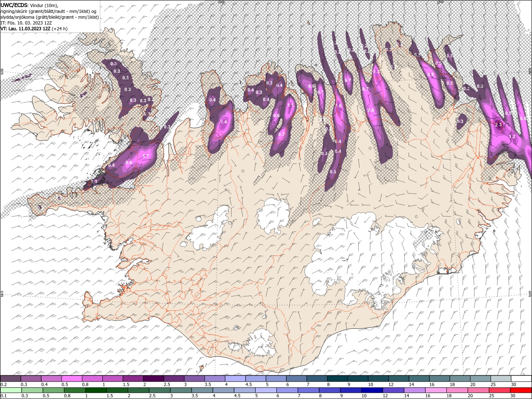Viewport: 532px width, 399px height.
Task: Select top-row light blue swatch at 4
Action: tap(235, 379)
